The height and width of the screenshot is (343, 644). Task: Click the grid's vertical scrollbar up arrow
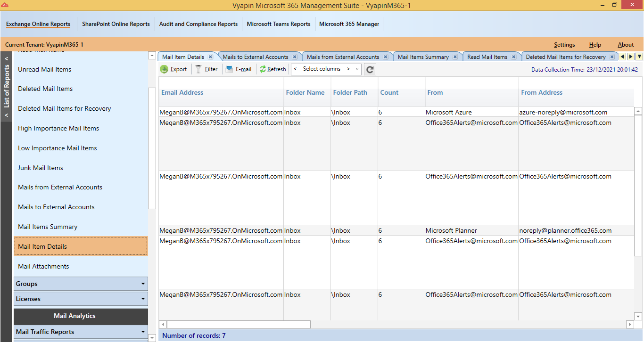pyautogui.click(x=638, y=111)
